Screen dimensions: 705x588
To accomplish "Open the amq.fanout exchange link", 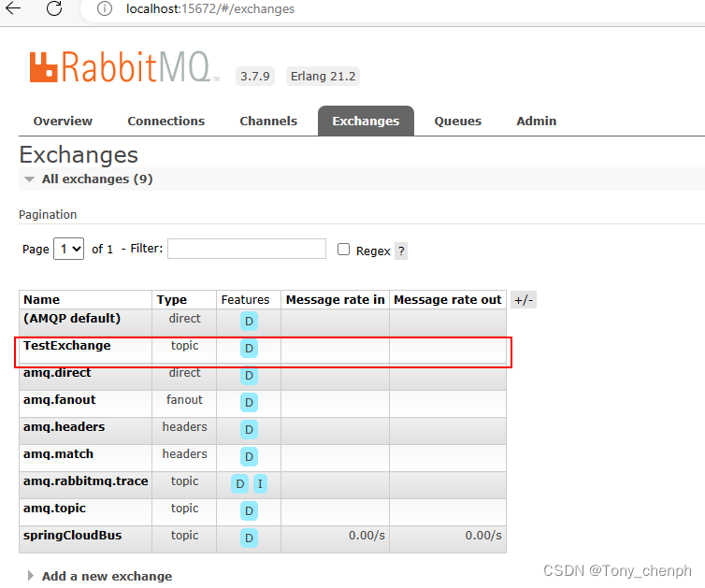I will pos(59,400).
